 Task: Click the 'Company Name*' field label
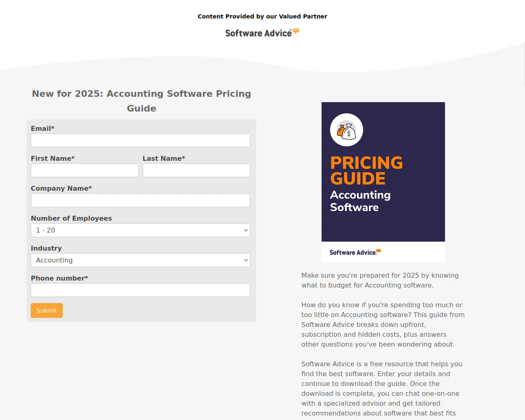[62, 188]
